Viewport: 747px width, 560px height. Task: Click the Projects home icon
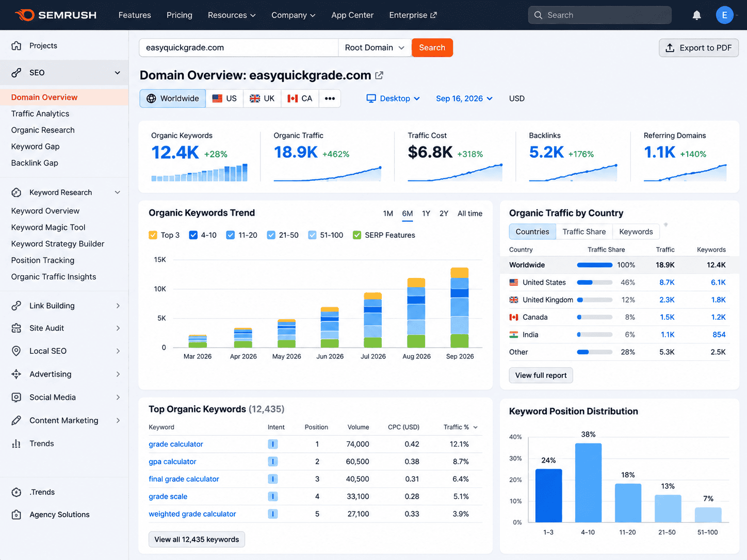coord(17,45)
